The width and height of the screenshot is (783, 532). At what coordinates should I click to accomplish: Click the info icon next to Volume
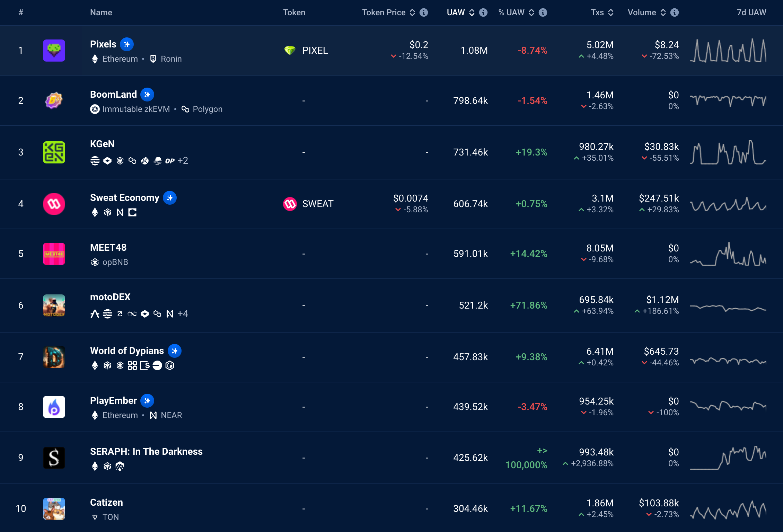coord(674,12)
